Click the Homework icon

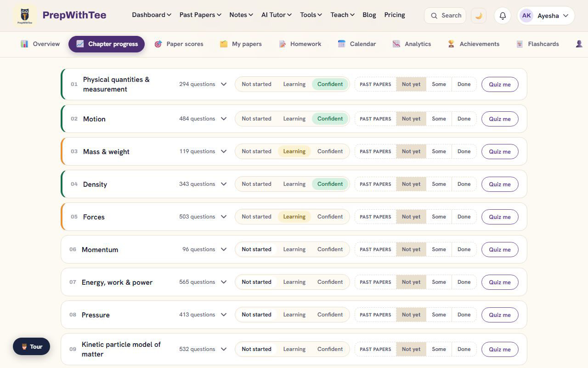[282, 44]
